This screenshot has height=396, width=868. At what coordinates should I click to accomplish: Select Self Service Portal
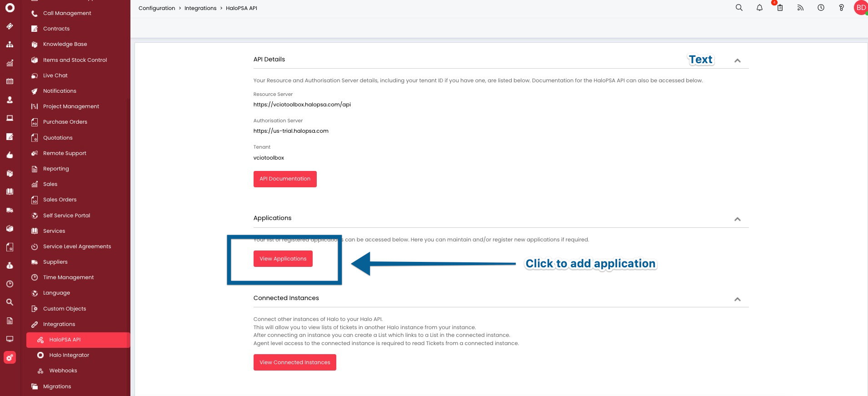point(66,216)
